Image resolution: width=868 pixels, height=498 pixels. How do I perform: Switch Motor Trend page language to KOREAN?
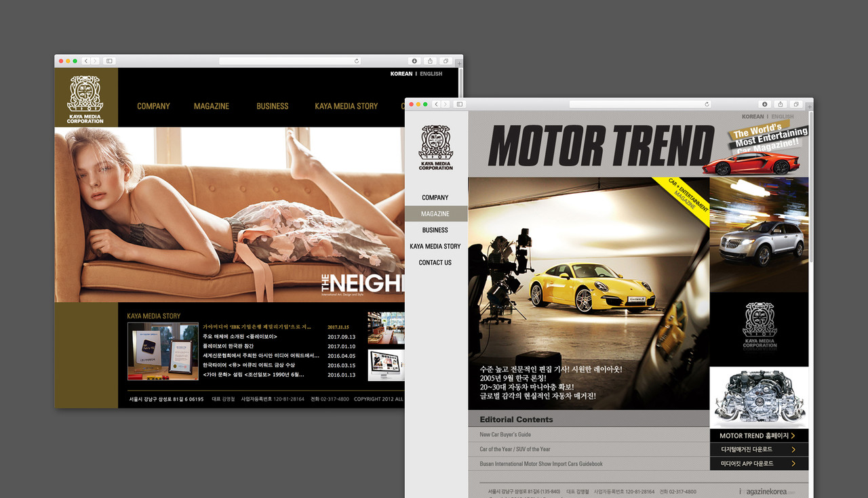coord(753,117)
